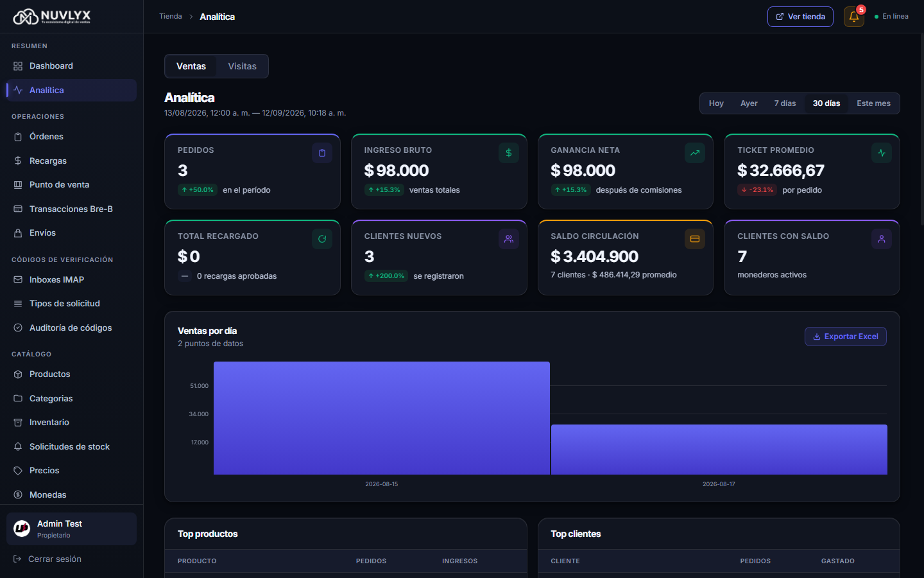Click the Pedidos card clipboard icon

322,153
